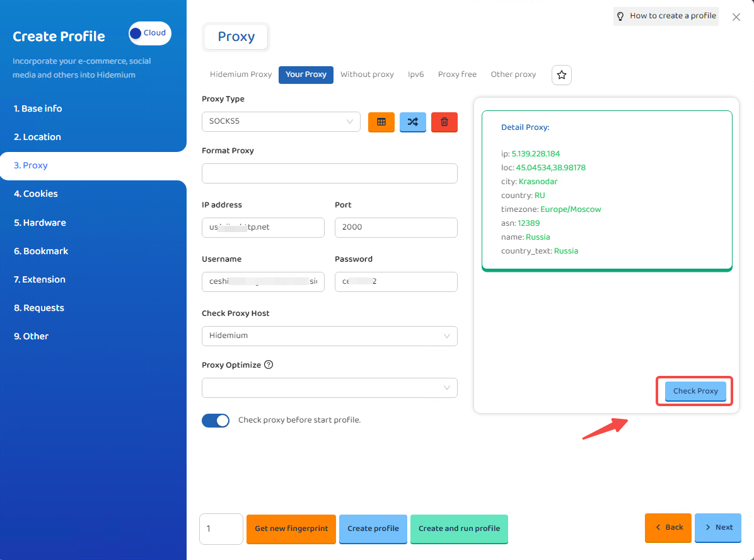Close the Create Profile dialog with X
The height and width of the screenshot is (560, 754).
(x=736, y=18)
